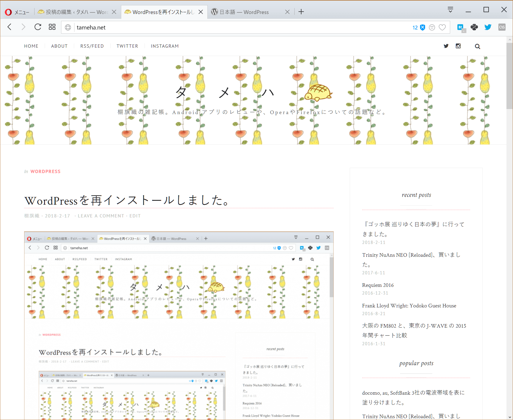Open the ABOUT navigation menu item
The image size is (513, 420).
[59, 46]
